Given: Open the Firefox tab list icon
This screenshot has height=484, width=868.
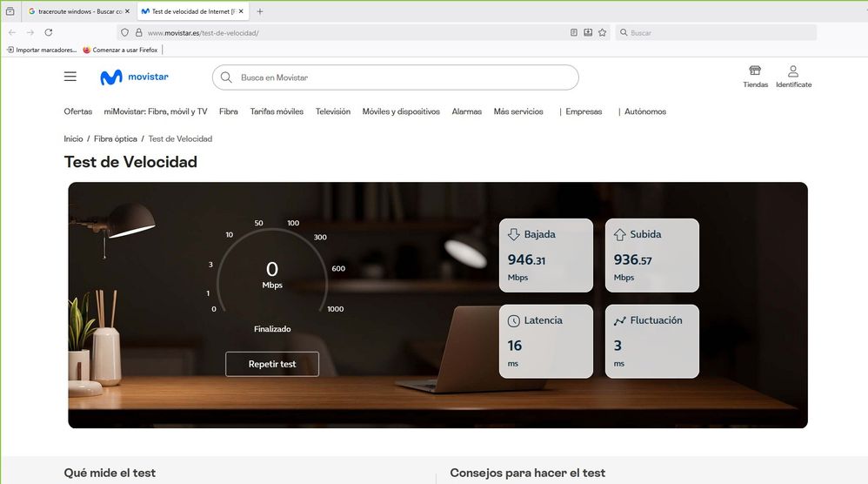Looking at the screenshot, I should (x=10, y=11).
